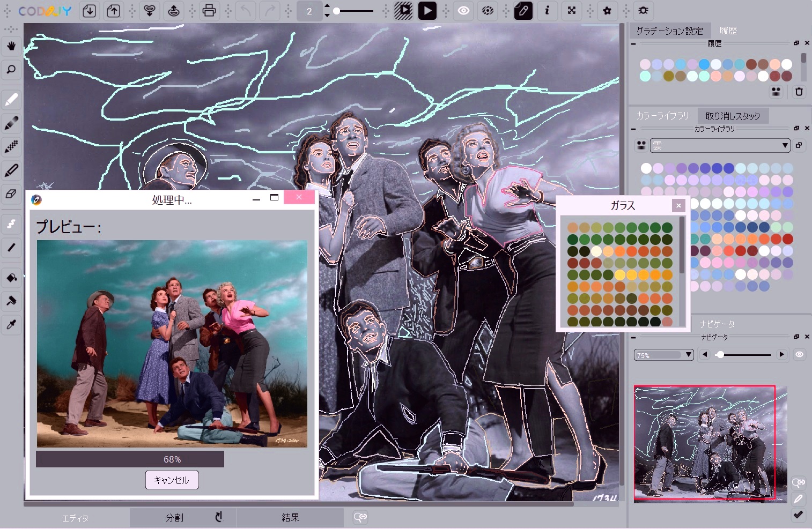Switch to the 履歴 tab
The width and height of the screenshot is (812, 529).
728,31
